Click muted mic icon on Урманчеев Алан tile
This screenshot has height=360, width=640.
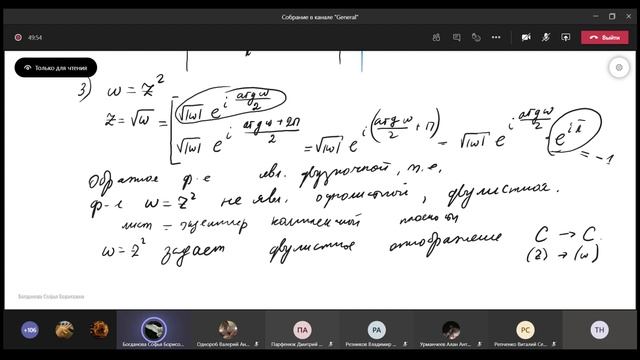pyautogui.click(x=479, y=344)
